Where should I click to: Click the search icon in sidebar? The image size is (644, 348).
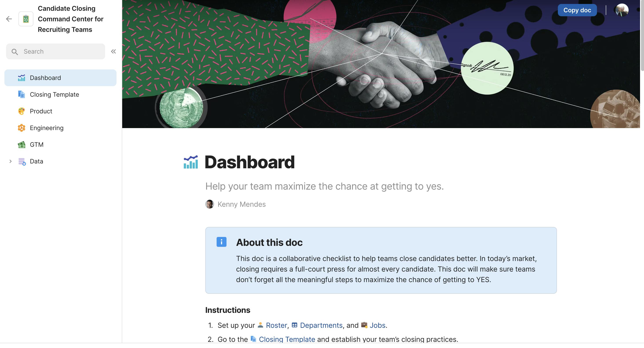point(15,51)
